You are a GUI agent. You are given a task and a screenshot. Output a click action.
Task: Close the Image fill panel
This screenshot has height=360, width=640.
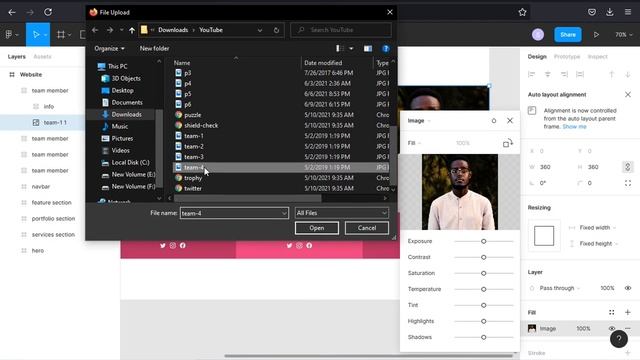coord(510,121)
